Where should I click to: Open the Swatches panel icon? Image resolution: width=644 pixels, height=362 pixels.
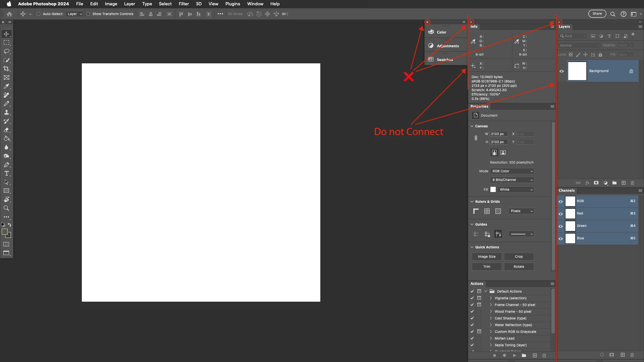pos(431,59)
